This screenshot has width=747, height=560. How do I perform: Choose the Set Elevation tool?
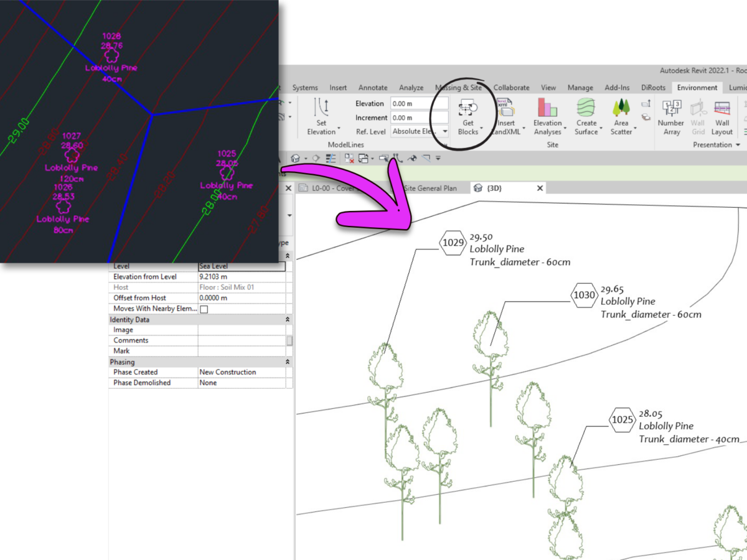(321, 109)
